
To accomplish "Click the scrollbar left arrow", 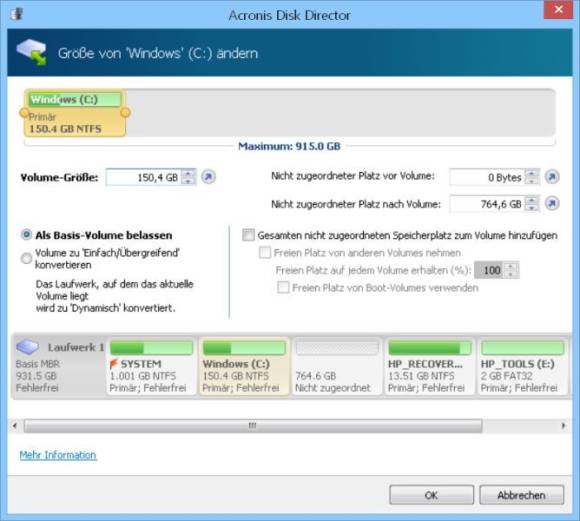I will 14,426.
